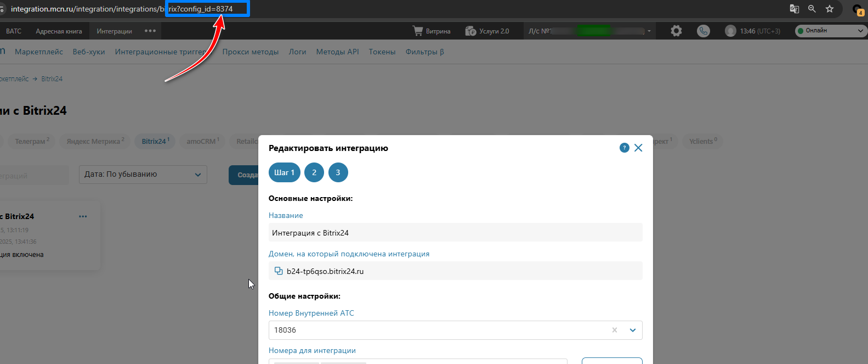Click the 13:46 (UTC+3) time label
Viewport: 868px width, 364px height.
[x=760, y=31]
